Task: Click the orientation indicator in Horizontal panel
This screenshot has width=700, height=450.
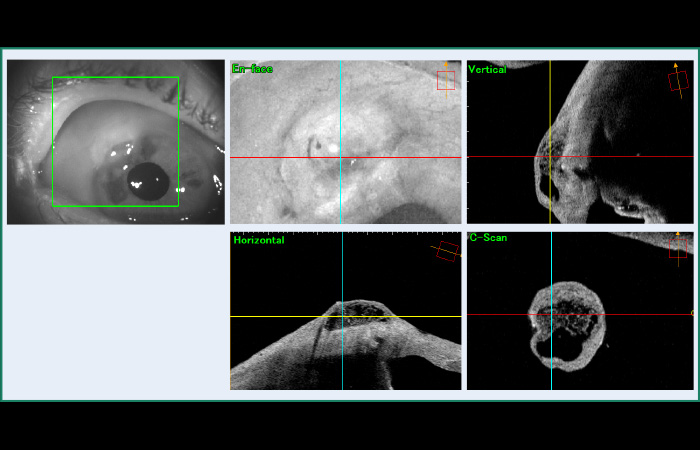Action: (447, 251)
